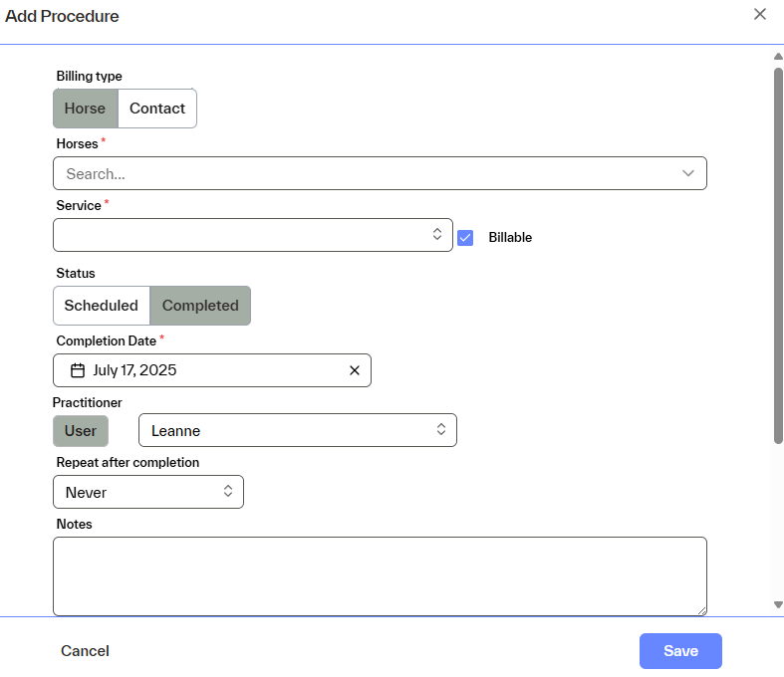Click the vertical scrollbar thumb
The height and width of the screenshot is (677, 784).
[778, 254]
